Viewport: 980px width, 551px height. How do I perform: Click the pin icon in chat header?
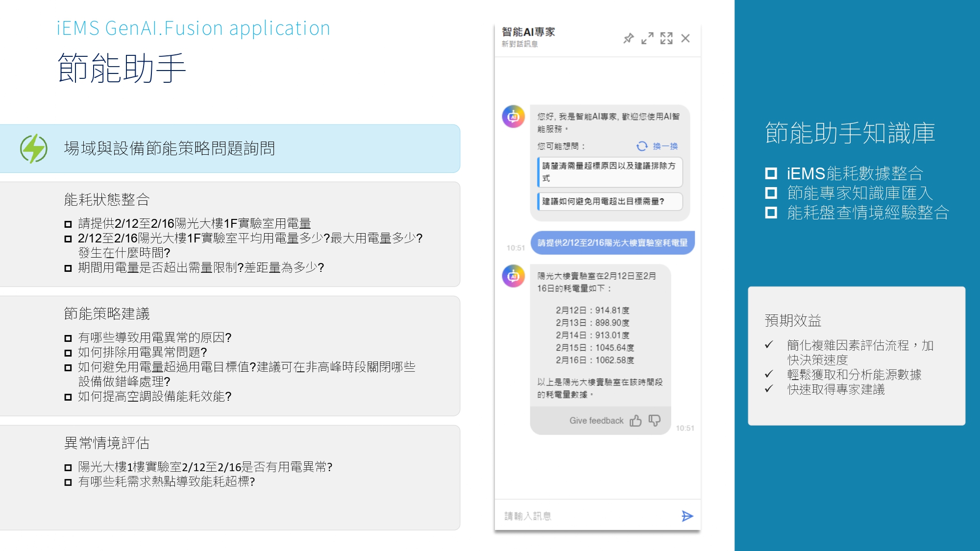[x=628, y=38]
